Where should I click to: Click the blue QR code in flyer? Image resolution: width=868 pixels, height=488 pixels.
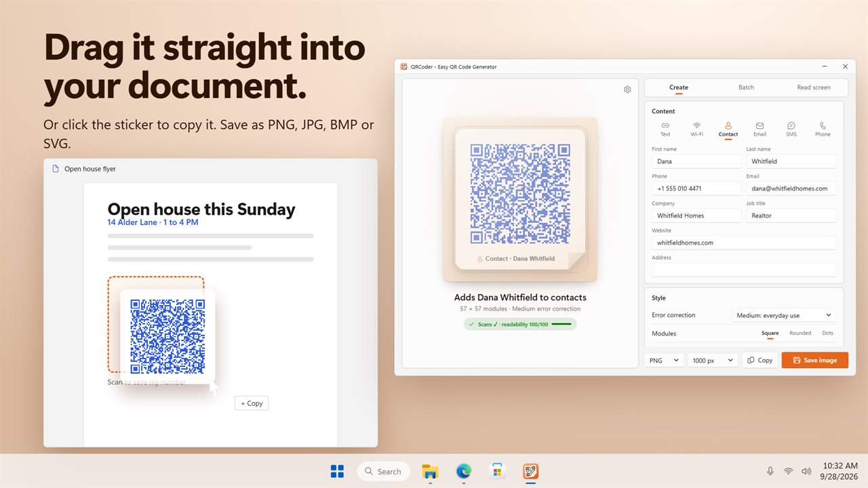(167, 336)
